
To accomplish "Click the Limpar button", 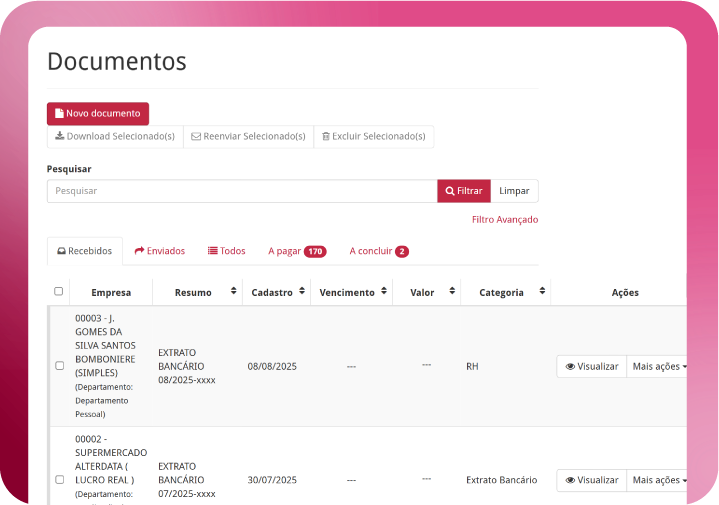I will [514, 191].
